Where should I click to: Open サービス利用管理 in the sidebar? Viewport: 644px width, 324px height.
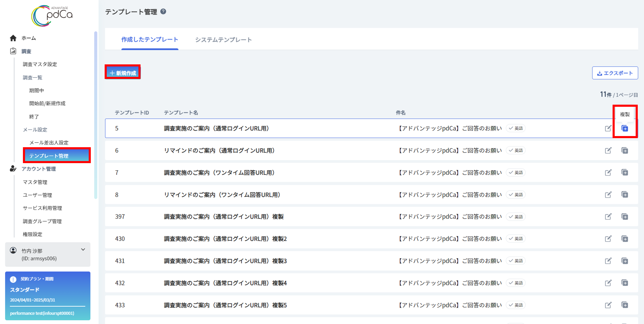click(x=42, y=208)
